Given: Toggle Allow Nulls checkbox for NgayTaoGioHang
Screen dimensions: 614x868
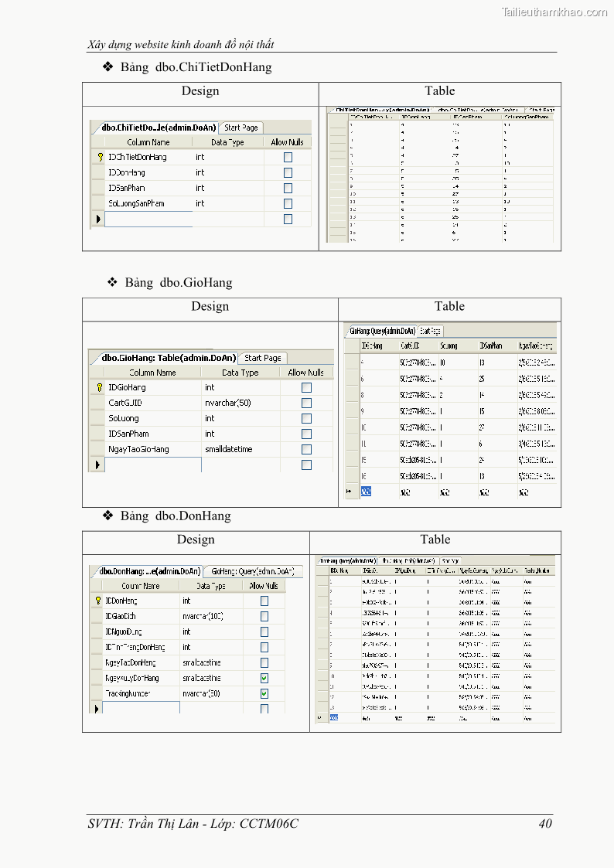Looking at the screenshot, I should pos(306,449).
